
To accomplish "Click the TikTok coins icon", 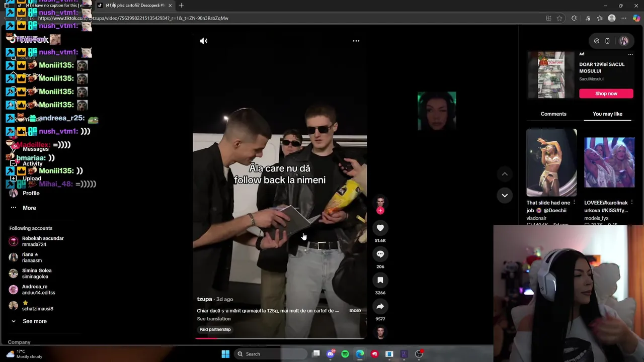I will tap(597, 41).
